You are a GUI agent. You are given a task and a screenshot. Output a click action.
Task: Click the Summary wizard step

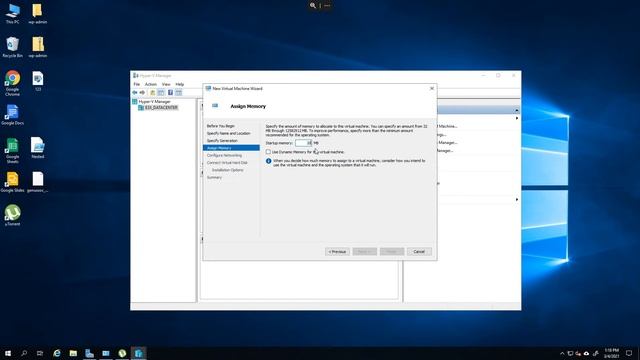pos(214,178)
